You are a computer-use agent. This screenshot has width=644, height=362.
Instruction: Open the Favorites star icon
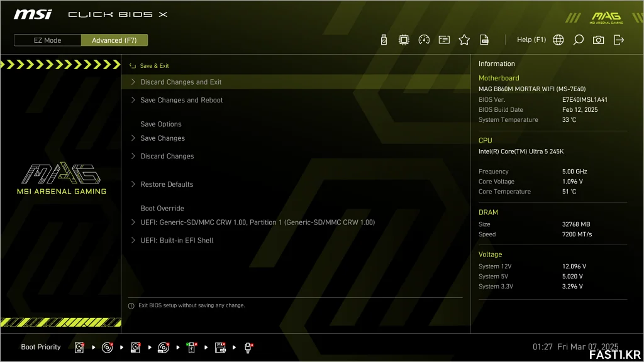pyautogui.click(x=464, y=40)
